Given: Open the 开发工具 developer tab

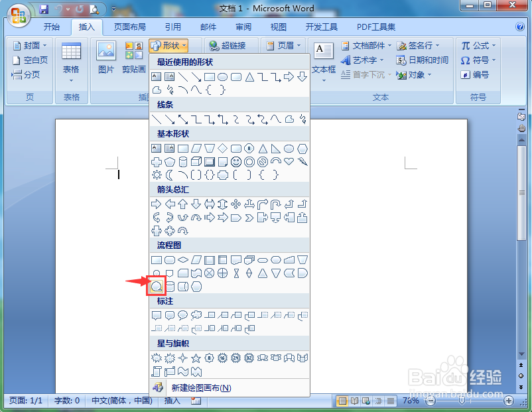Looking at the screenshot, I should tap(321, 27).
